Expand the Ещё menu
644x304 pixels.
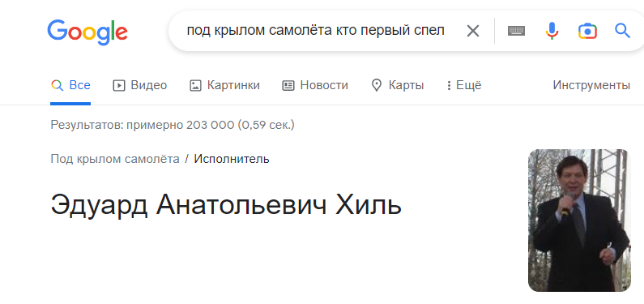pyautogui.click(x=463, y=85)
